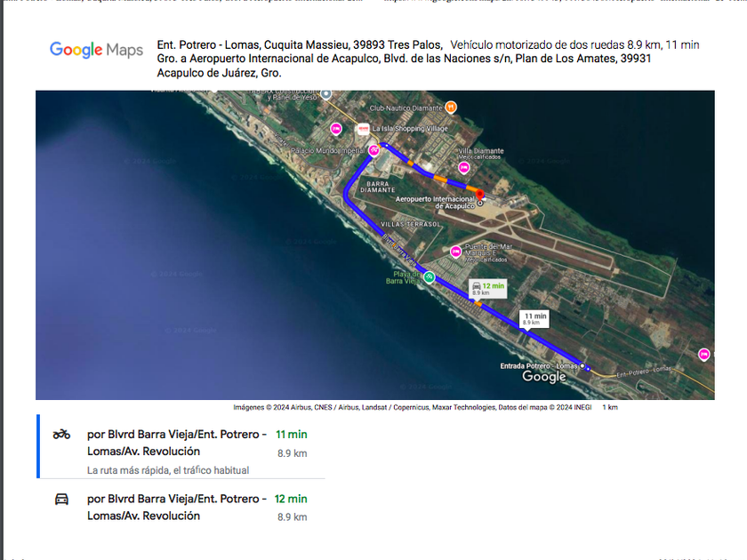Open the 12 min car route callout

coord(487,289)
